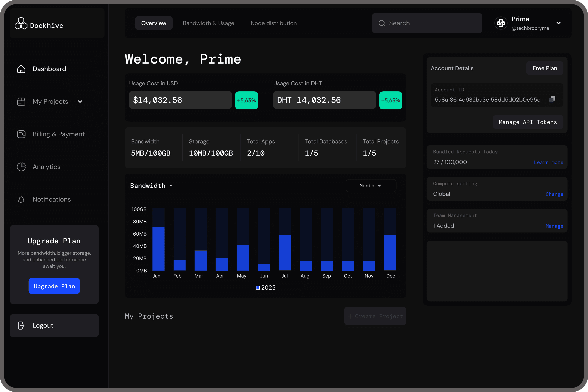Image resolution: width=588 pixels, height=392 pixels.
Task: Click the Dockhive hexagon logo icon
Action: (x=21, y=23)
